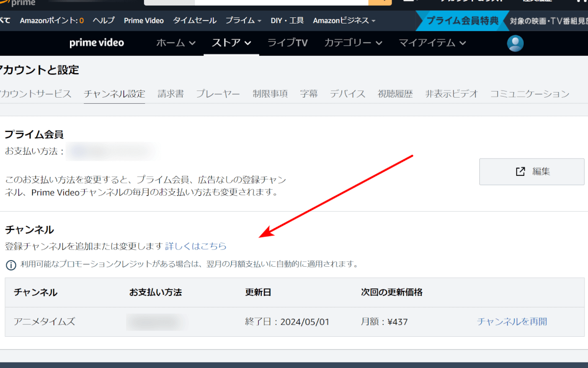
Task: Switch to 視聴履歴 tab
Action: click(x=395, y=94)
